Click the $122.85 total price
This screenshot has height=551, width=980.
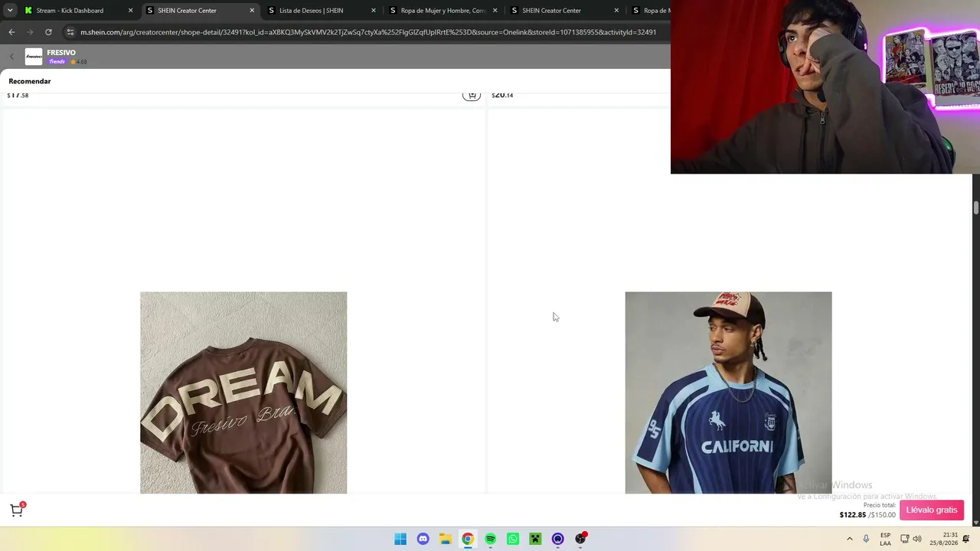coord(852,515)
